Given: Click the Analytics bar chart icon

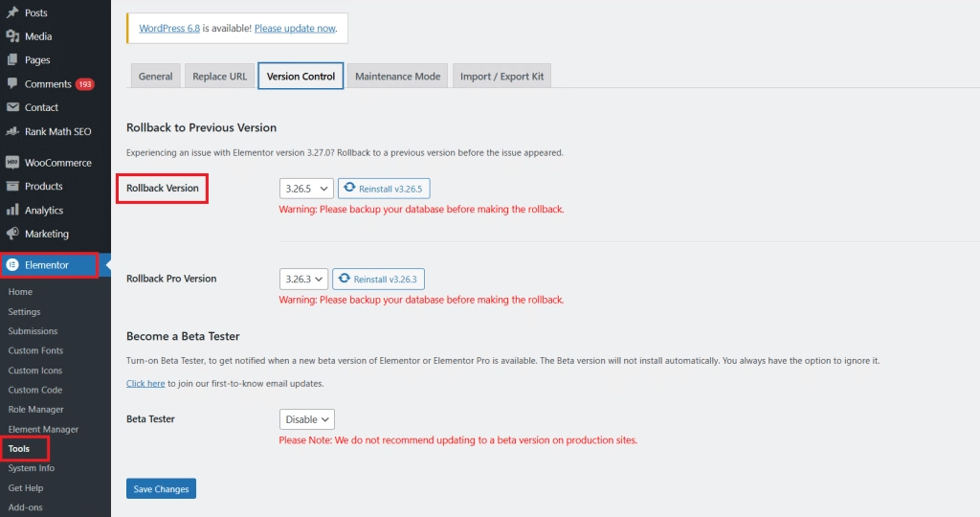Looking at the screenshot, I should click(x=12, y=211).
